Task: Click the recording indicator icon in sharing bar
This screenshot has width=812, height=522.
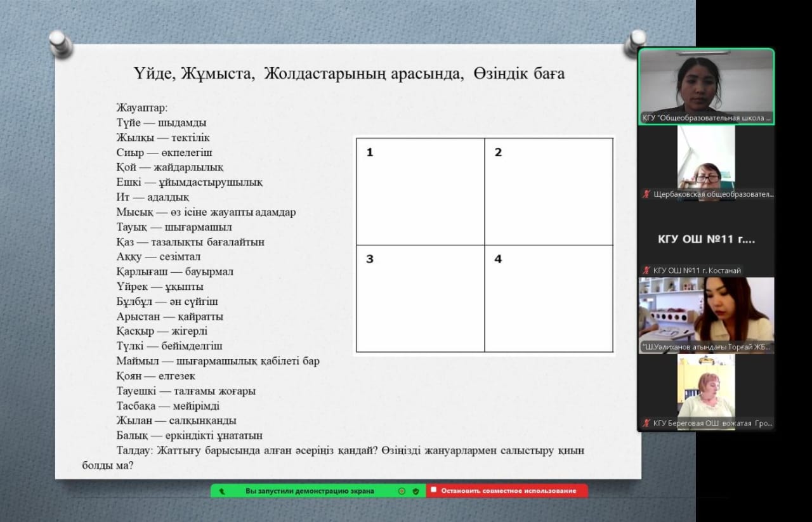Action: tap(402, 491)
